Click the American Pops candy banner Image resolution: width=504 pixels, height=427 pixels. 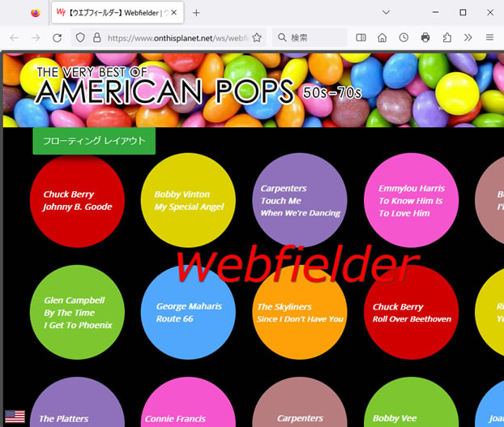point(254,90)
